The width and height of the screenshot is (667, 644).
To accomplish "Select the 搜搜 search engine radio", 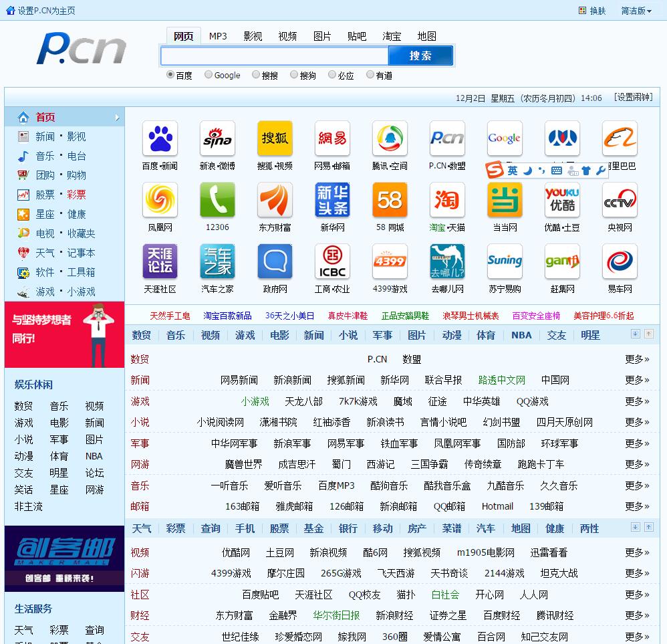I will [256, 74].
